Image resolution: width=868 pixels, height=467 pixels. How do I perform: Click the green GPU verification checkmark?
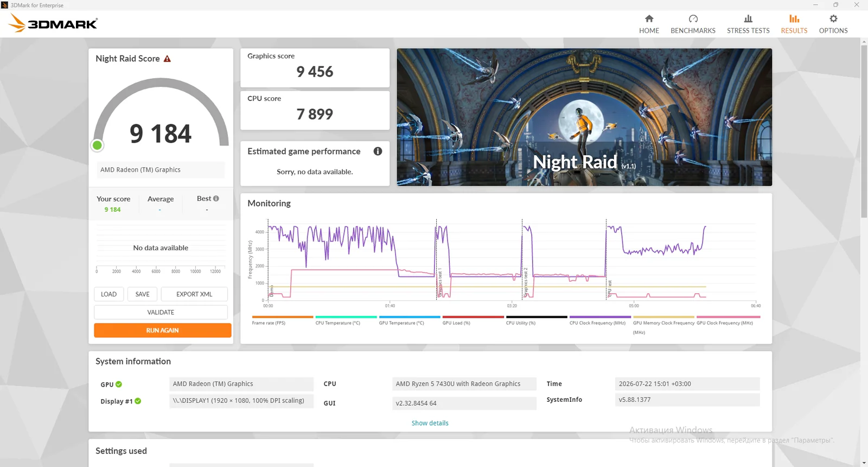click(x=119, y=384)
